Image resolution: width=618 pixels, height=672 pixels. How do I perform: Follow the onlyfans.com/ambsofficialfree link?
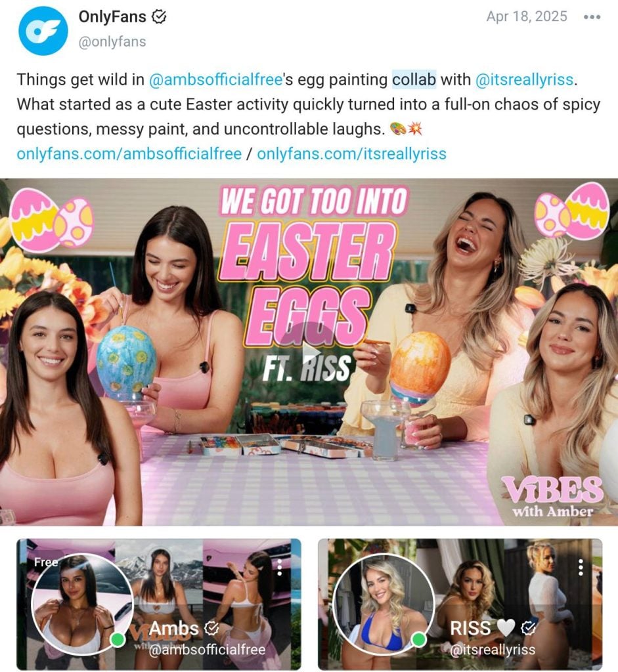[129, 154]
